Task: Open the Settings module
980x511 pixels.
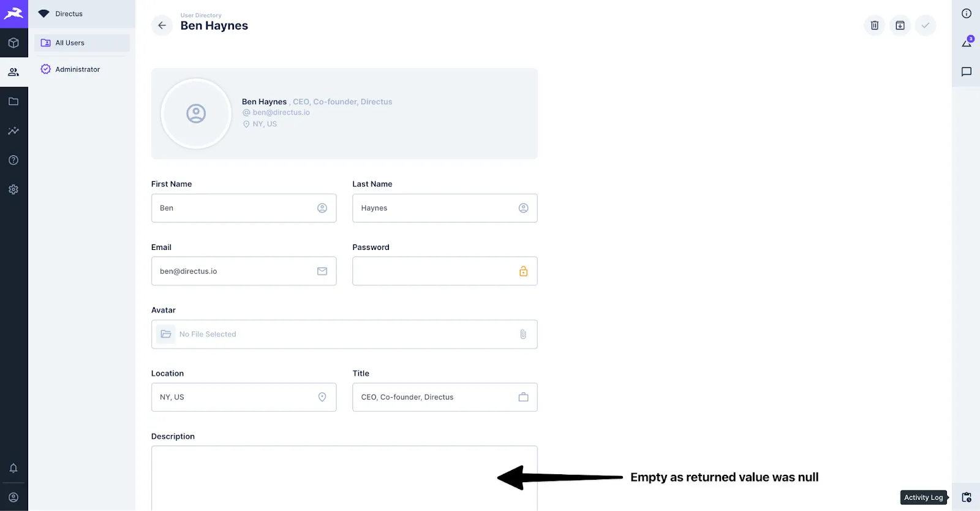Action: point(13,189)
